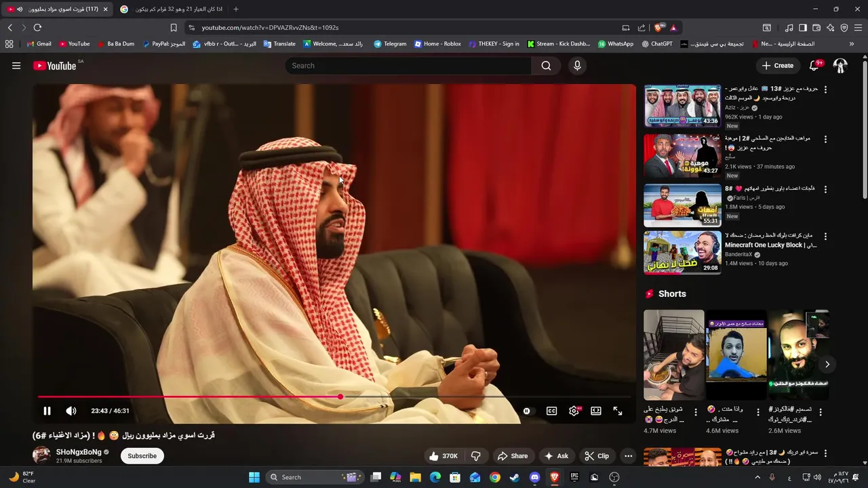
Task: Open SHoNgxBoNg channel avatar
Action: [x=41, y=455]
